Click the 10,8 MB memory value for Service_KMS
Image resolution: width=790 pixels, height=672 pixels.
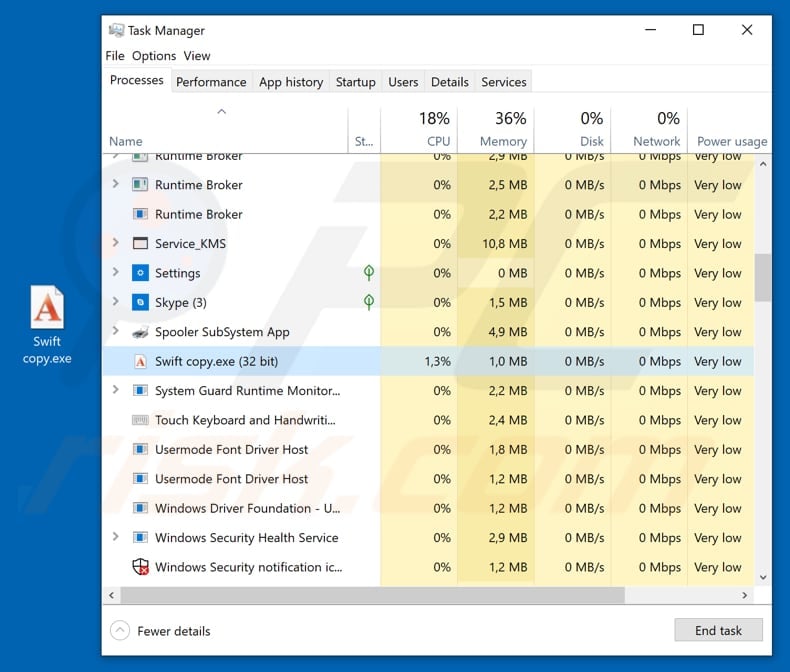click(505, 244)
